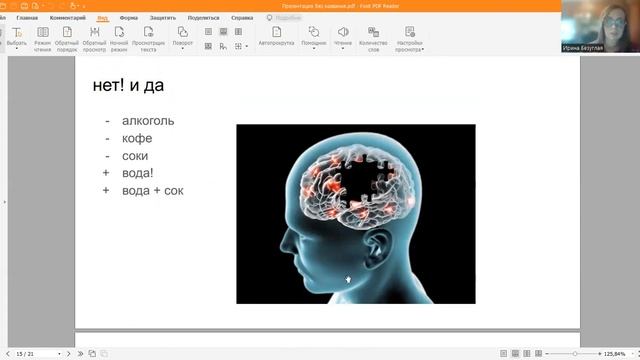This screenshot has height=360, width=640.
Task: Click the zoom out minus button
Action: [x=547, y=354]
